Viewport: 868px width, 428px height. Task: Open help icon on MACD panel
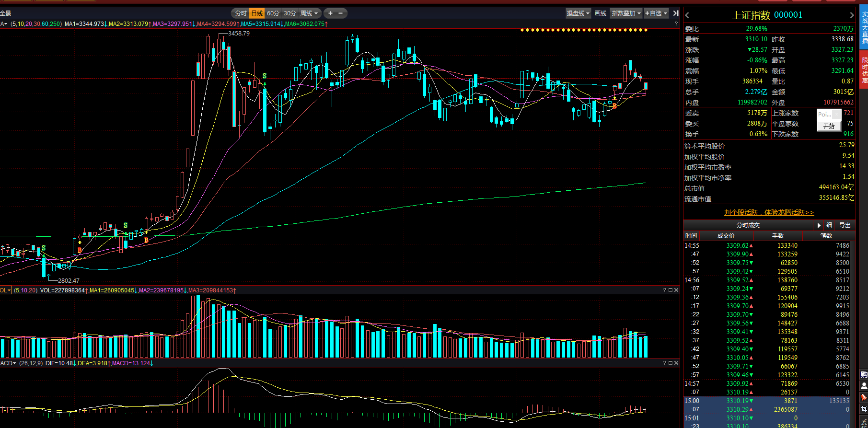[x=664, y=363]
